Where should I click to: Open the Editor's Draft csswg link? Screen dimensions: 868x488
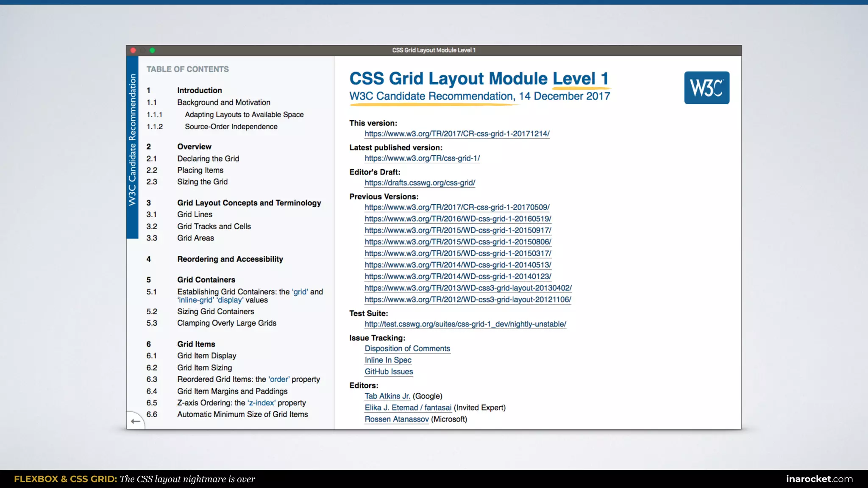(x=420, y=183)
